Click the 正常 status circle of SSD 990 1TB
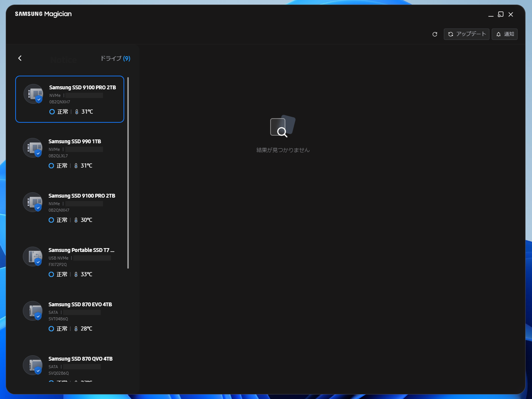This screenshot has height=399, width=532. coord(51,166)
